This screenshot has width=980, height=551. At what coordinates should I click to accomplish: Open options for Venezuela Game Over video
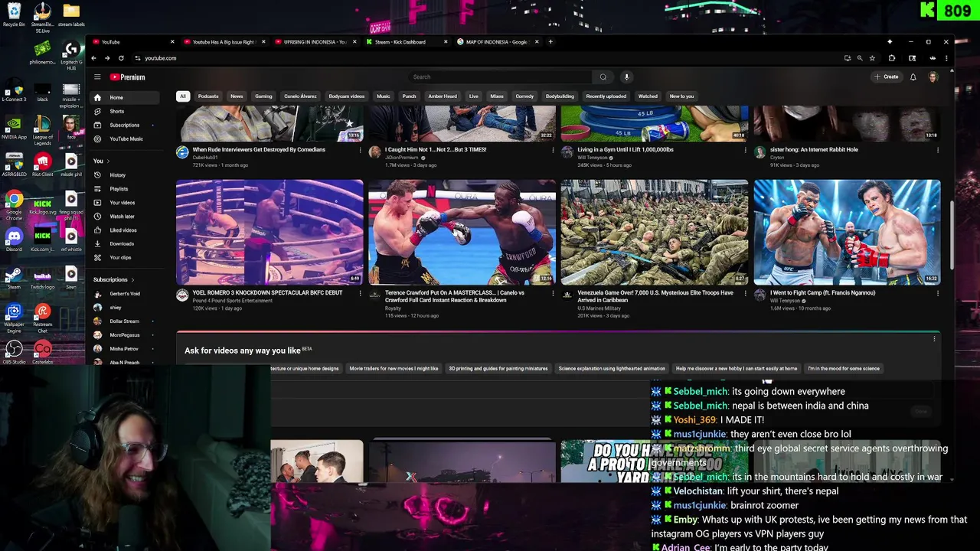tap(745, 293)
